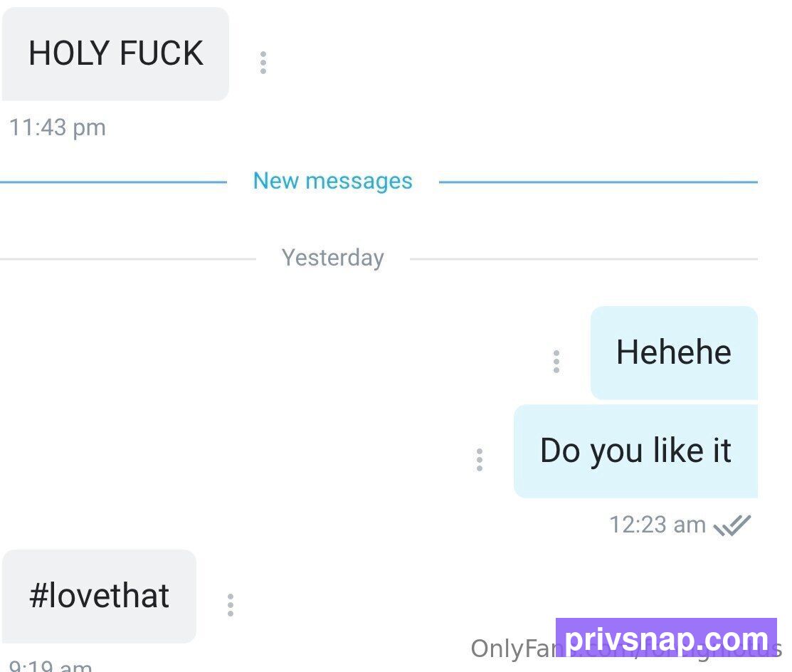Select the Hehehe message bubble
The image size is (792, 672).
coord(674,352)
